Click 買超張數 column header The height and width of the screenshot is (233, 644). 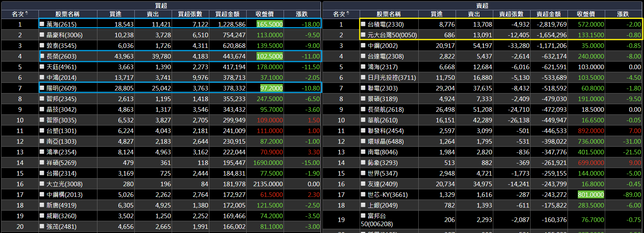click(190, 14)
